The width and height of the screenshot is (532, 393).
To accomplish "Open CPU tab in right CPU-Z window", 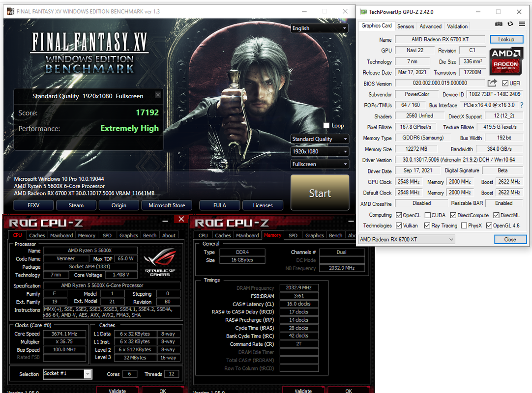I will [203, 235].
